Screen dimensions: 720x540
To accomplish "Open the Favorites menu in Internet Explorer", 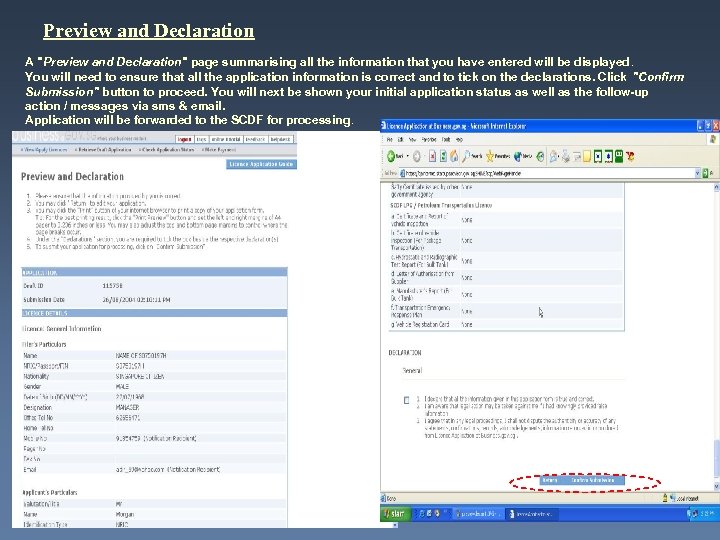I will (x=429, y=139).
